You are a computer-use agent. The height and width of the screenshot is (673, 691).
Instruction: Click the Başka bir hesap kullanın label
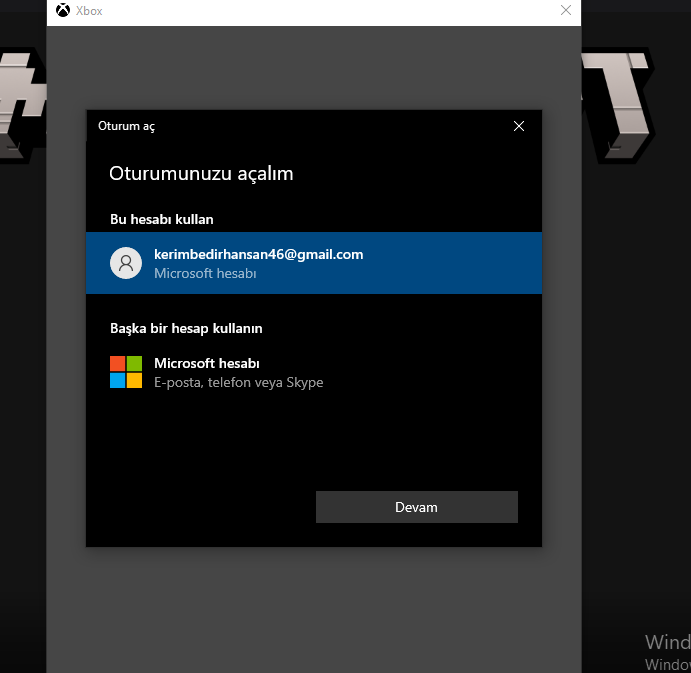tap(186, 328)
